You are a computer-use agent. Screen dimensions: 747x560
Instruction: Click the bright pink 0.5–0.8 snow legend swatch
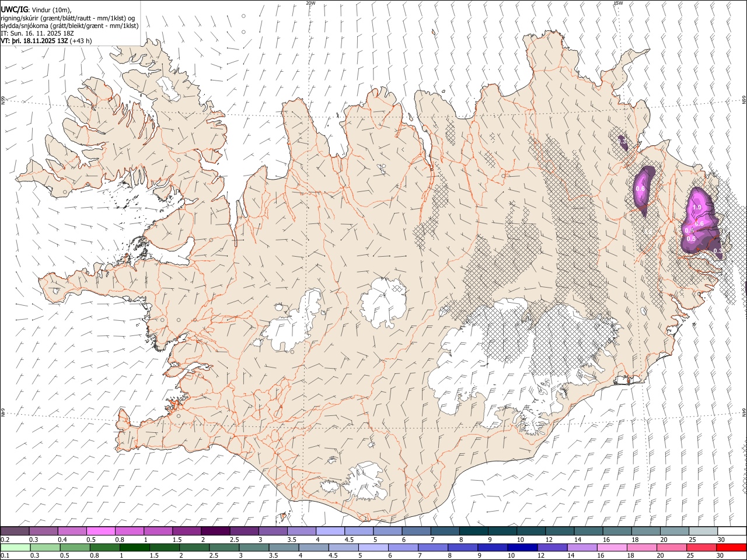(101, 531)
